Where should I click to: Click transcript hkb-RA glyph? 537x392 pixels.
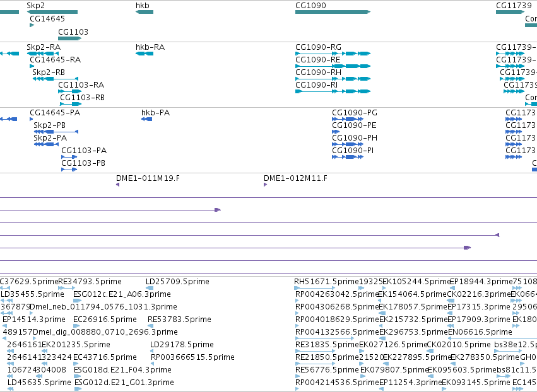click(x=145, y=54)
